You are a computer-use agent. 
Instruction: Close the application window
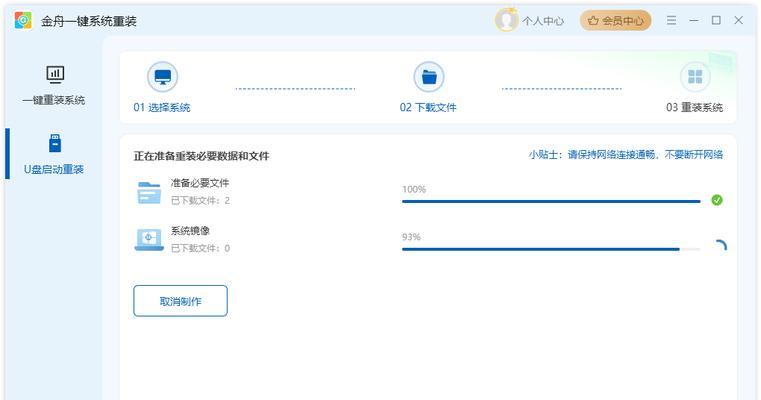[738, 20]
